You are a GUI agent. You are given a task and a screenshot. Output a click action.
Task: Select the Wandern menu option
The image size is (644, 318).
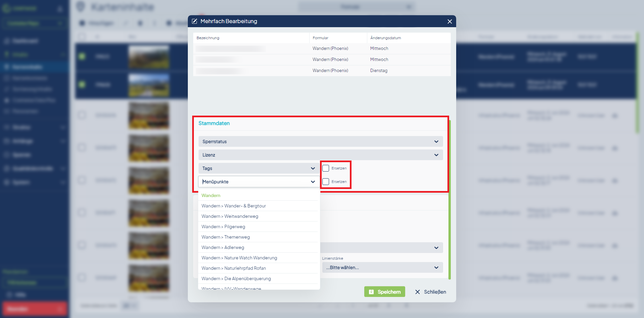click(x=258, y=195)
